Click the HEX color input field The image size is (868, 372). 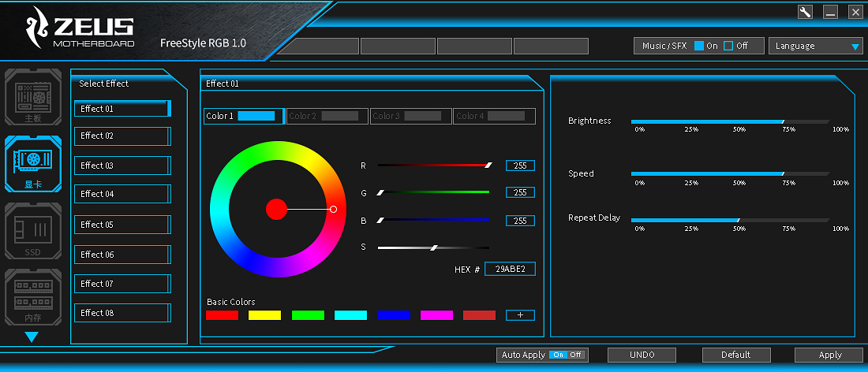click(510, 270)
